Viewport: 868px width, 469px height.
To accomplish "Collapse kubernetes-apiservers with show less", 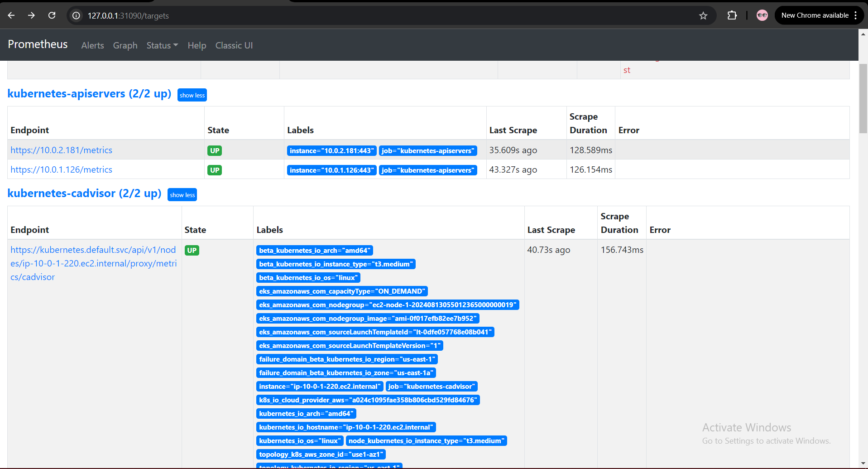I will [192, 95].
